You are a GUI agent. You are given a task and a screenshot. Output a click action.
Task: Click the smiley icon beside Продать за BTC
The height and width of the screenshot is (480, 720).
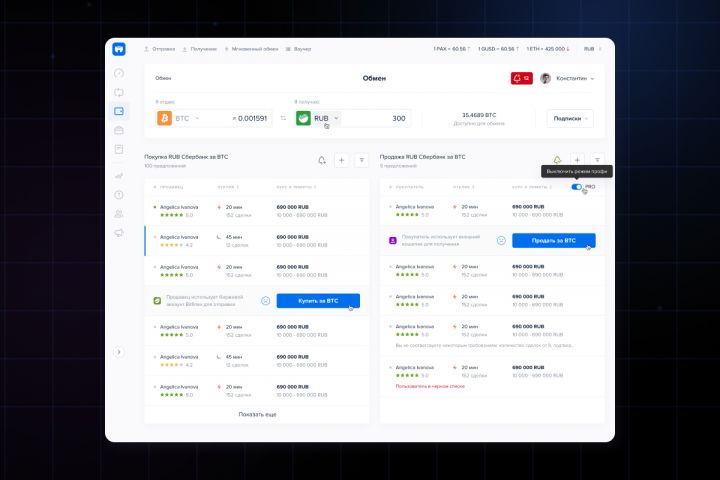coord(501,241)
